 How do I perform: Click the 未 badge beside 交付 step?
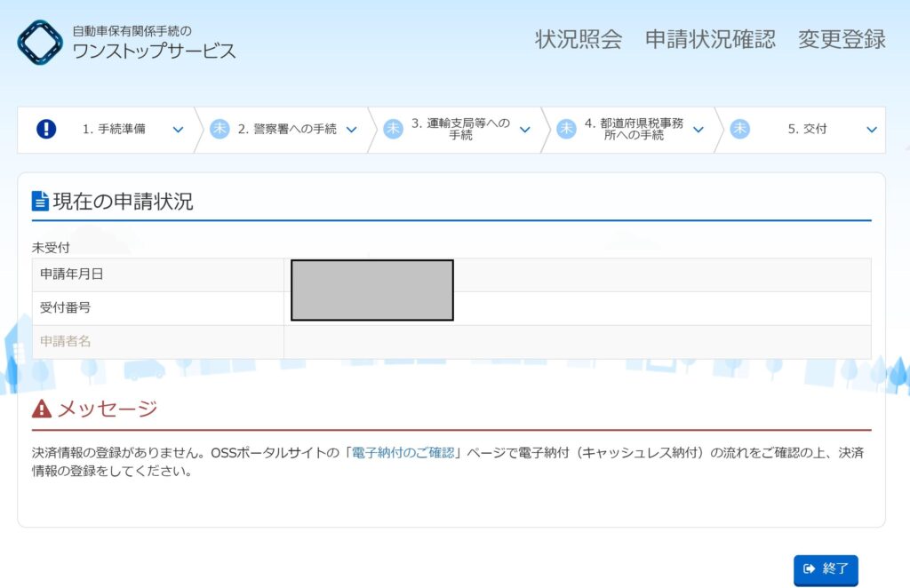coord(738,129)
